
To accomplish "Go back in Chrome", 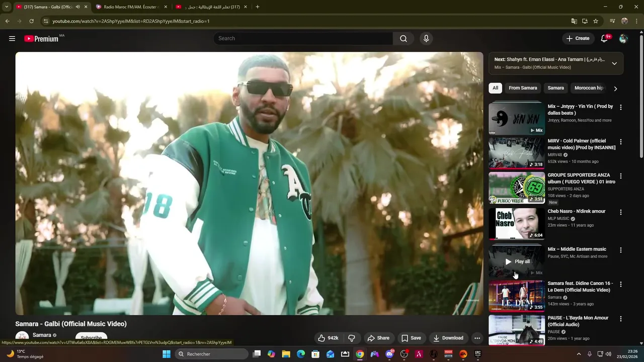I will pos(7,21).
